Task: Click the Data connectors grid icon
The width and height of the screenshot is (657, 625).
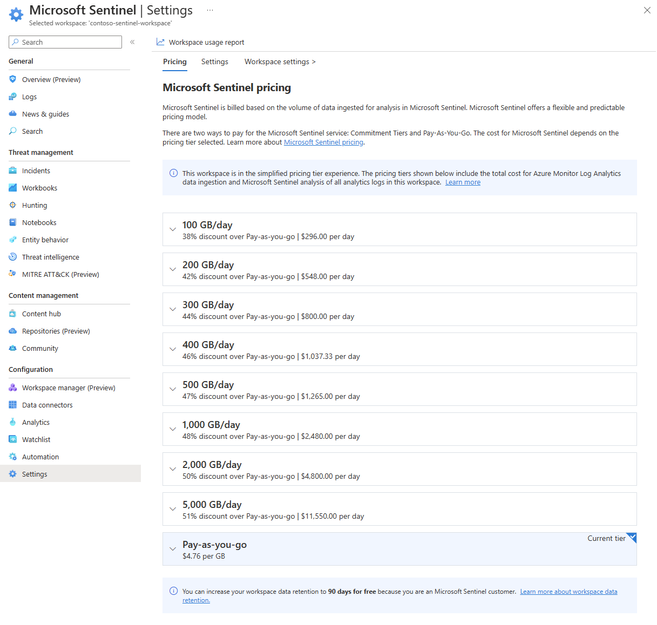Action: pyautogui.click(x=13, y=405)
